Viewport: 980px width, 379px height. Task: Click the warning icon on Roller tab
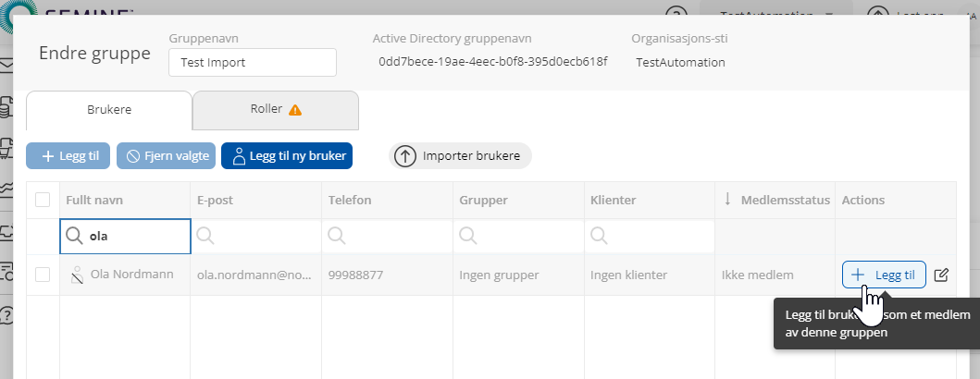295,110
